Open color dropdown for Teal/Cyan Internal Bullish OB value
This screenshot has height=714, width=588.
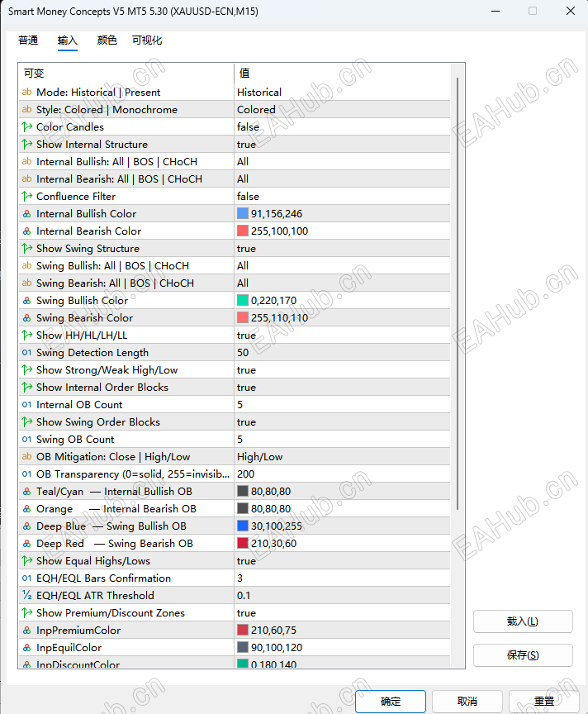click(342, 492)
